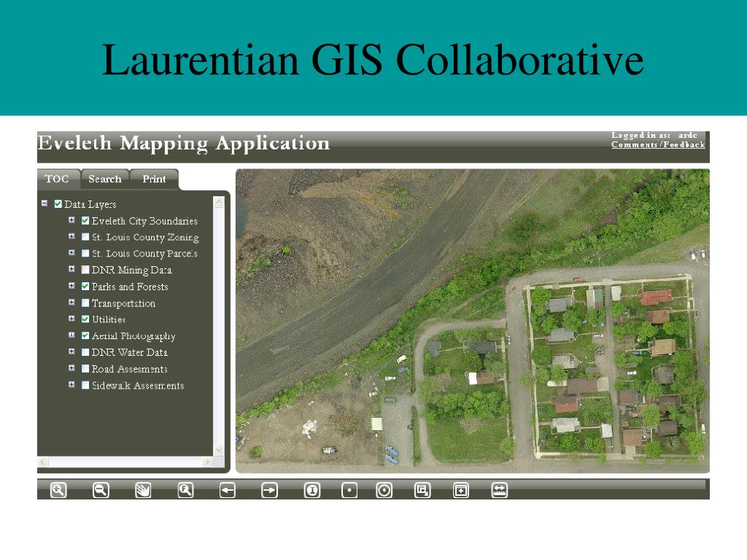Uncheck the Utilities layer
Screen dimensions: 747x560
[85, 319]
